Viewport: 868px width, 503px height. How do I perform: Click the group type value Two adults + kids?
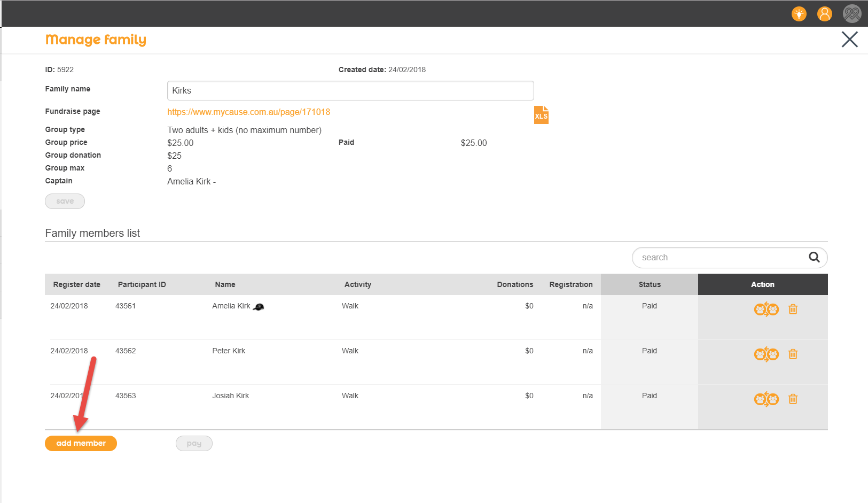244,130
